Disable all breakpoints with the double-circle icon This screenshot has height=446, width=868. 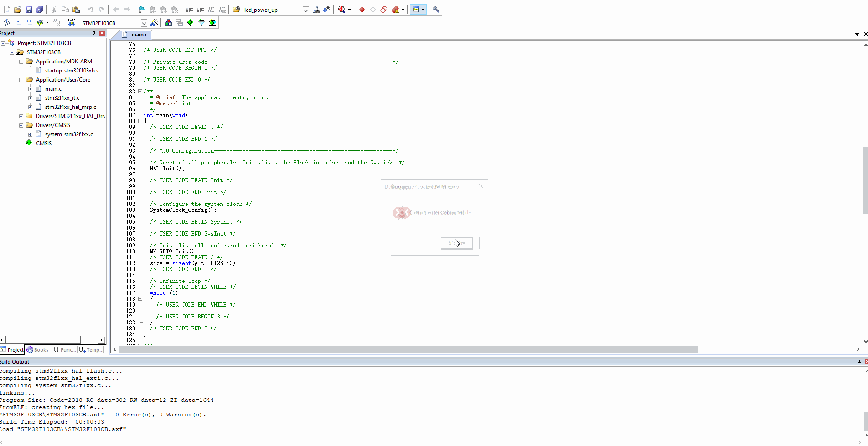click(384, 10)
